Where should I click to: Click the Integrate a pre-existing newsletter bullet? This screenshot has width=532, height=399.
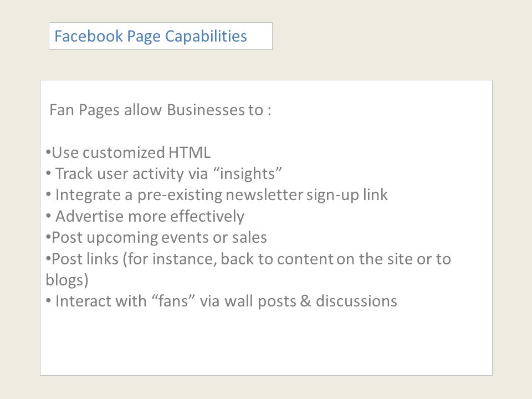click(x=217, y=195)
